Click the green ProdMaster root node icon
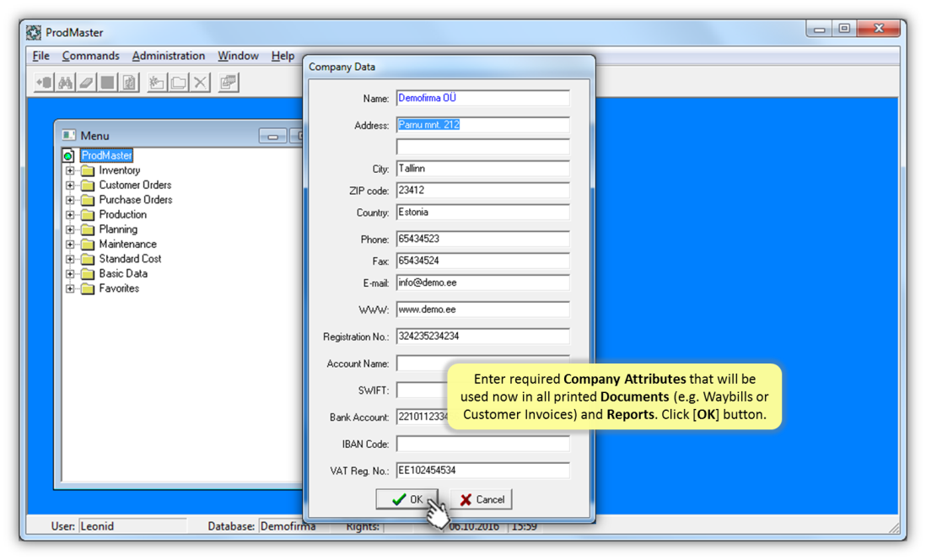926x560 pixels. coord(68,156)
